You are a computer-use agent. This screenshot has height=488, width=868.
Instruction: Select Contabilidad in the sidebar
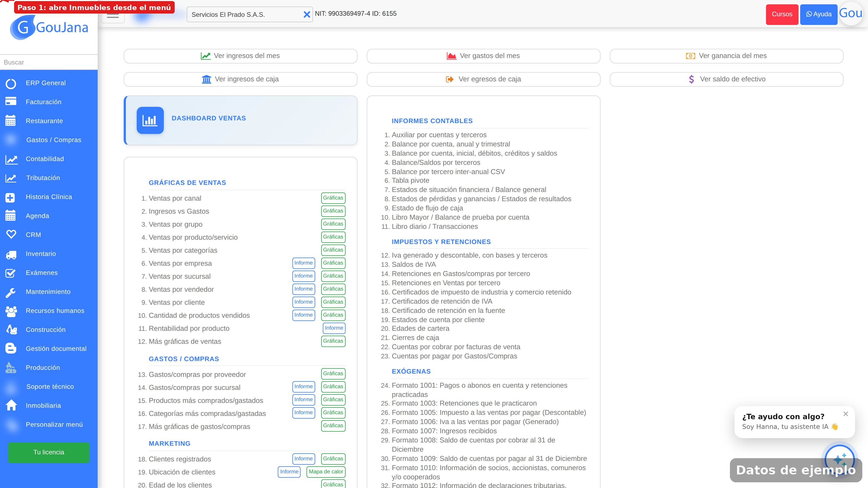[44, 159]
